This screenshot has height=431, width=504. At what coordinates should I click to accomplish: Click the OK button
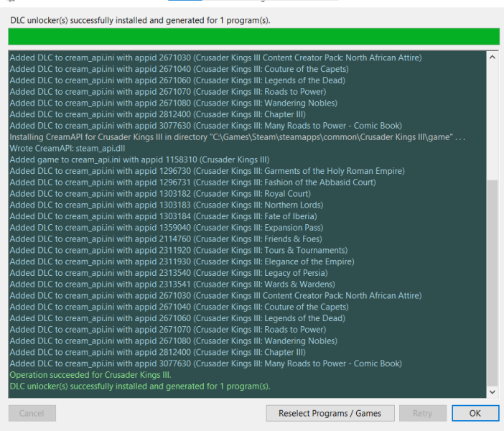click(x=475, y=413)
